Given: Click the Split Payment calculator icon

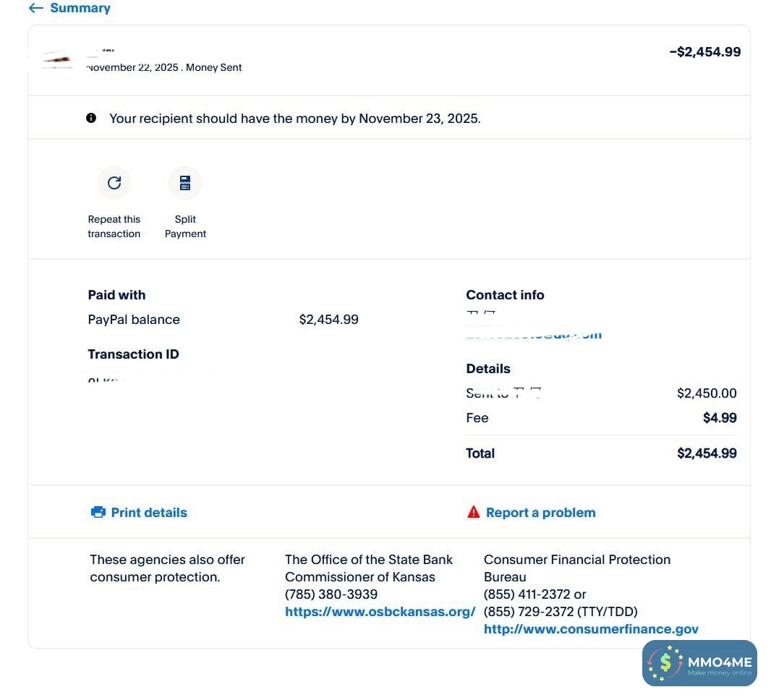Looking at the screenshot, I should [185, 183].
